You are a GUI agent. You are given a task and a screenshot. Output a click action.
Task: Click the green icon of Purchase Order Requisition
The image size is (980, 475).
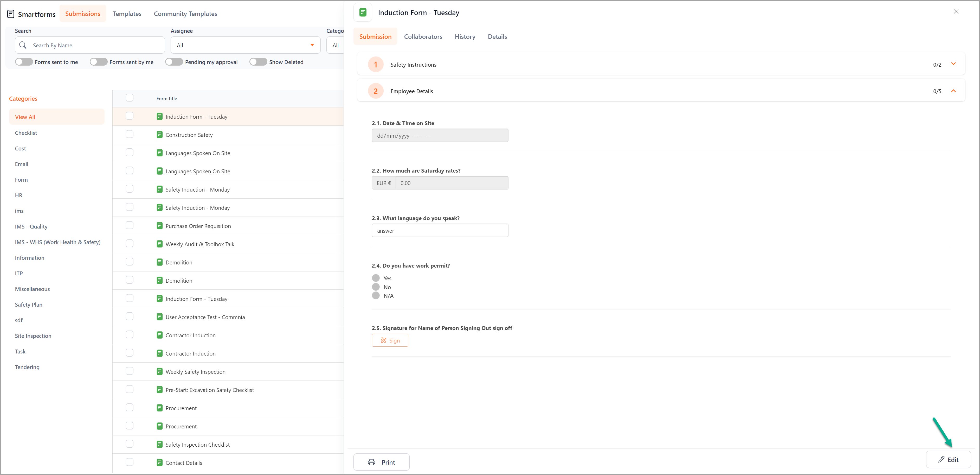160,226
